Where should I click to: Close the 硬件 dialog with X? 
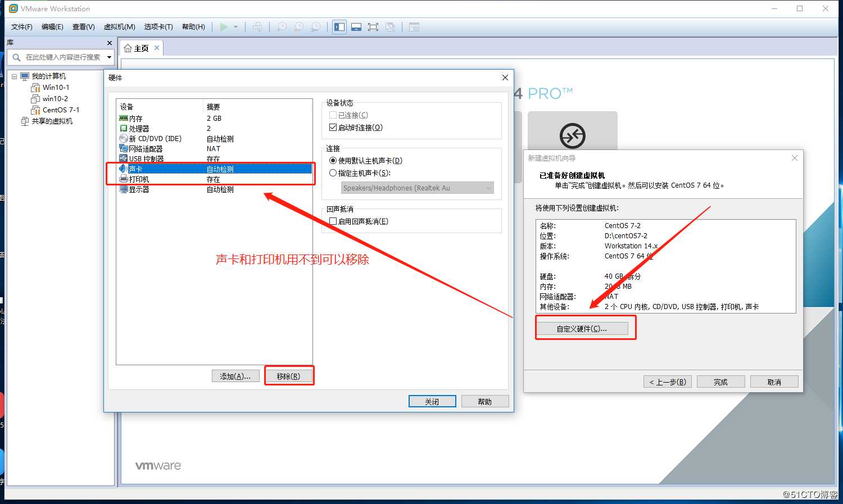[505, 78]
